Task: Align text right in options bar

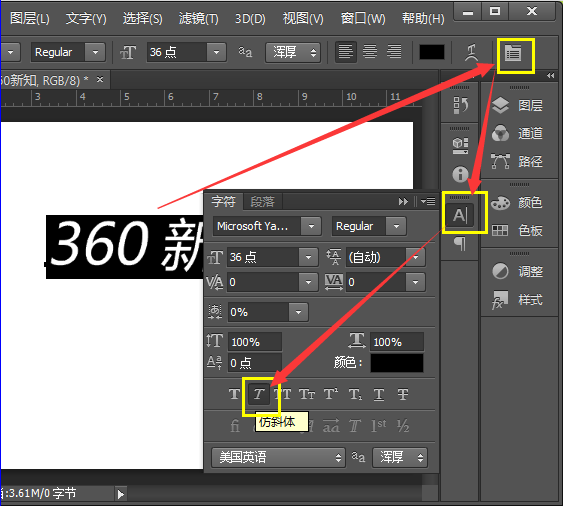Action: [x=394, y=52]
